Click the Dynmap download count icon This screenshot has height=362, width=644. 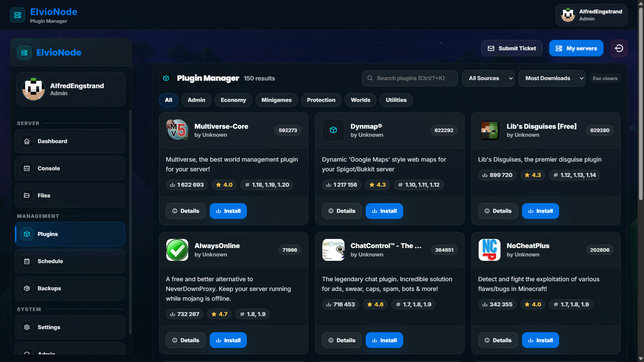tap(329, 185)
